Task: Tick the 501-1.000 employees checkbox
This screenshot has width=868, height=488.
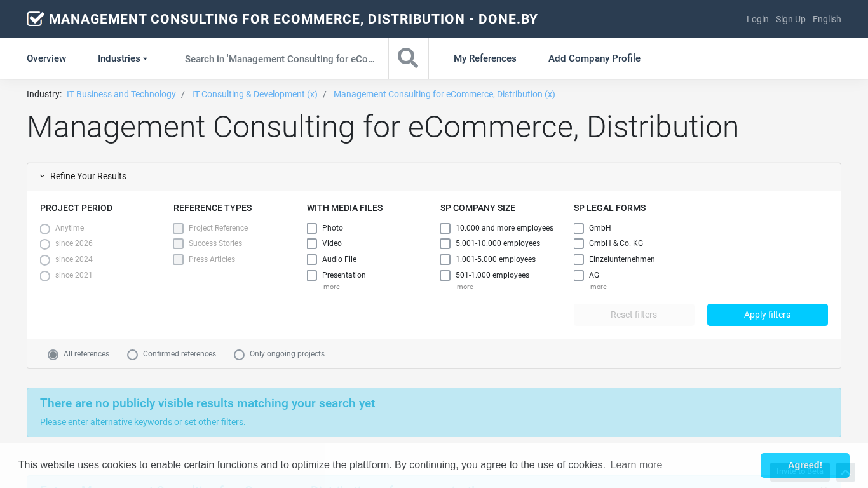Action: [445, 275]
